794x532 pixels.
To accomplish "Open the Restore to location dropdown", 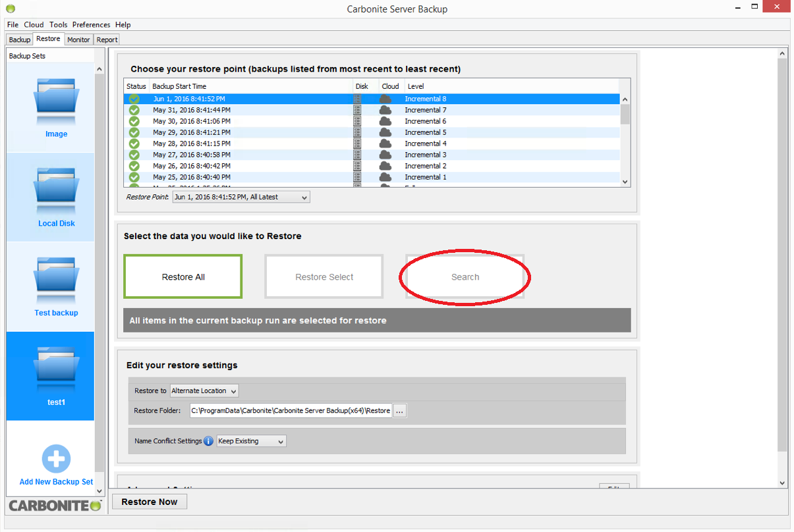I will (204, 390).
